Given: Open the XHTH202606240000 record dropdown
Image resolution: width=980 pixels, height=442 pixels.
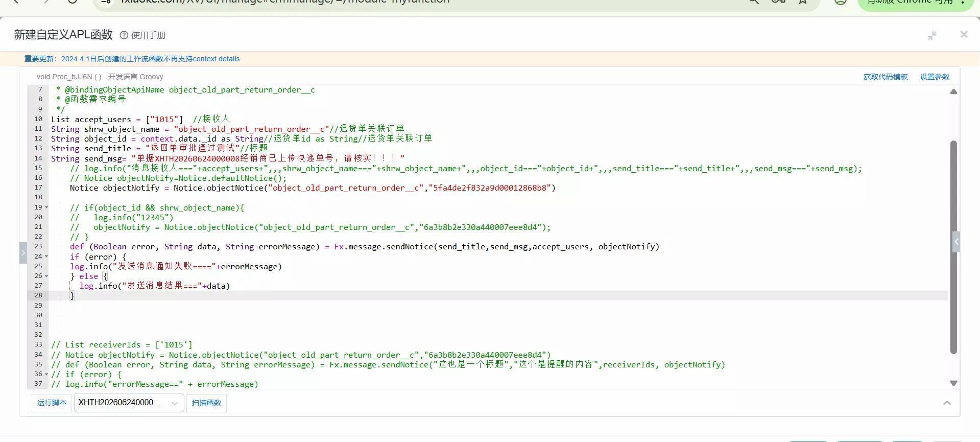Looking at the screenshot, I should [129, 403].
